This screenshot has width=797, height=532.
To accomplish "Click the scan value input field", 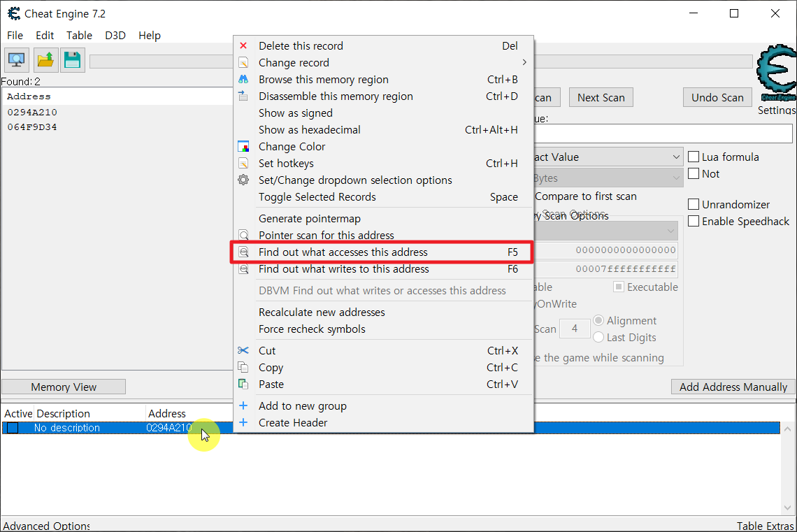I will (663, 134).
